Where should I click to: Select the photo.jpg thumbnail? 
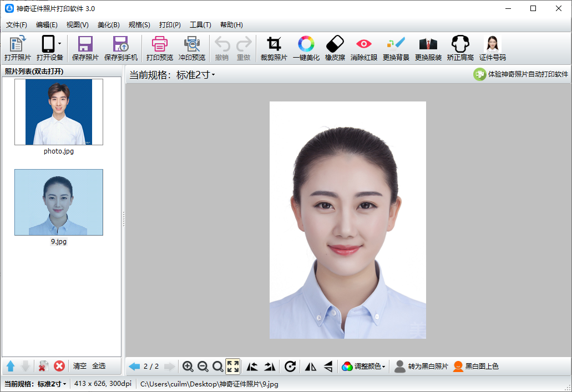click(59, 112)
